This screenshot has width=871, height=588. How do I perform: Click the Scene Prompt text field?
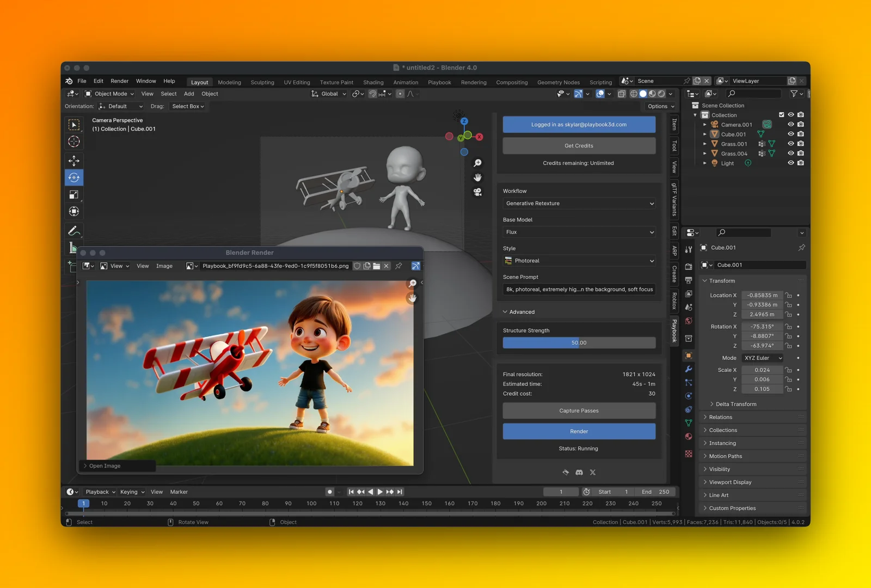579,289
